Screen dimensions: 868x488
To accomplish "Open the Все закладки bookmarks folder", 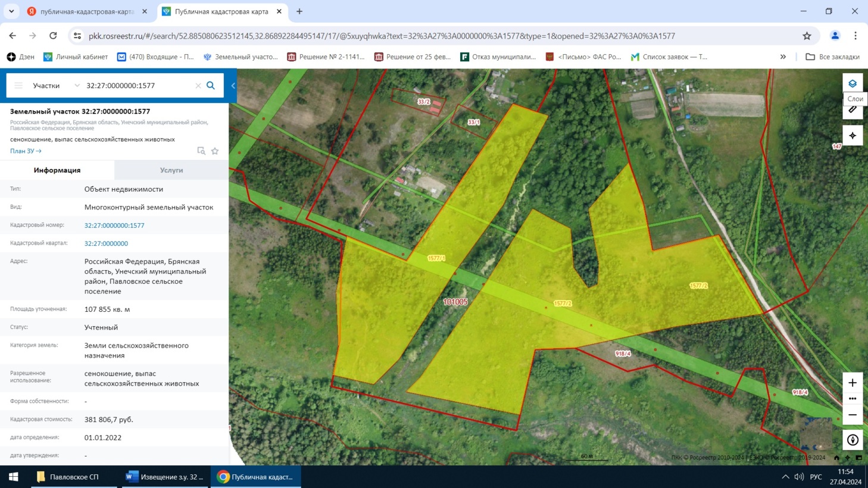I will [x=832, y=57].
